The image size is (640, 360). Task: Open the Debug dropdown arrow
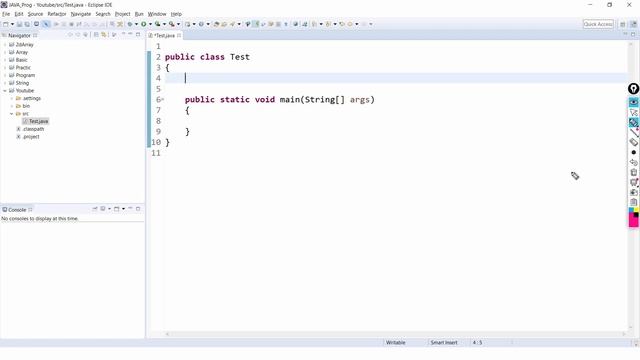pos(136,24)
